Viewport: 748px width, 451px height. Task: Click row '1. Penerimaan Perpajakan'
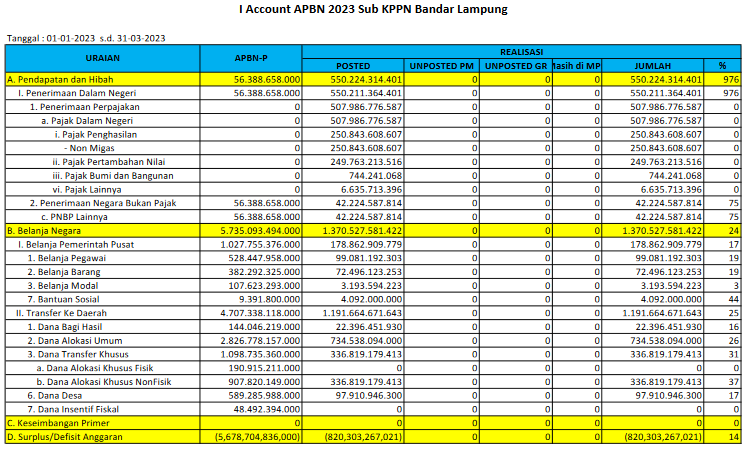click(373, 107)
